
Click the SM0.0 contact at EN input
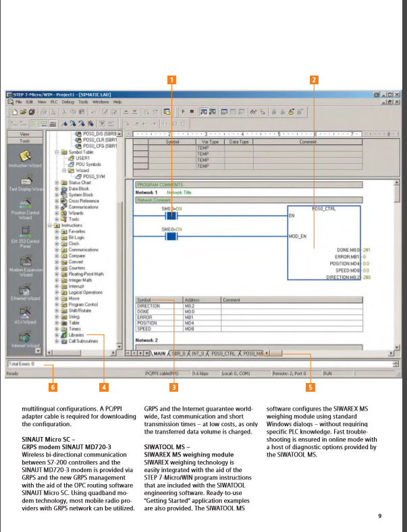171,216
